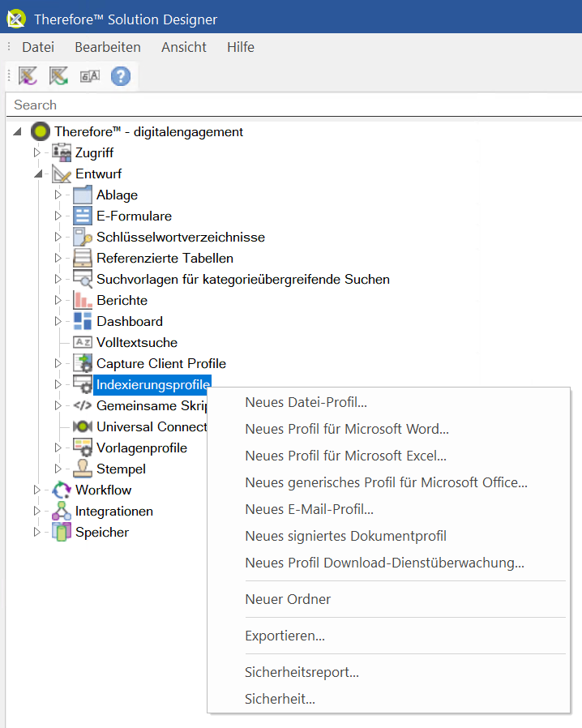Click the Capture Client Profile icon
Screen dimensions: 582x728
click(x=83, y=363)
